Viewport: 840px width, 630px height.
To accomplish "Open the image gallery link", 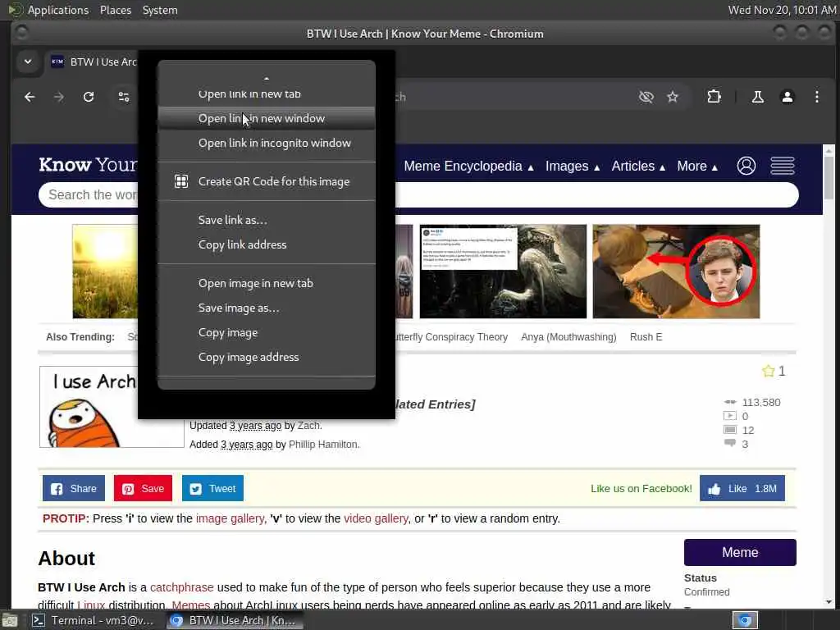I will 230,518.
